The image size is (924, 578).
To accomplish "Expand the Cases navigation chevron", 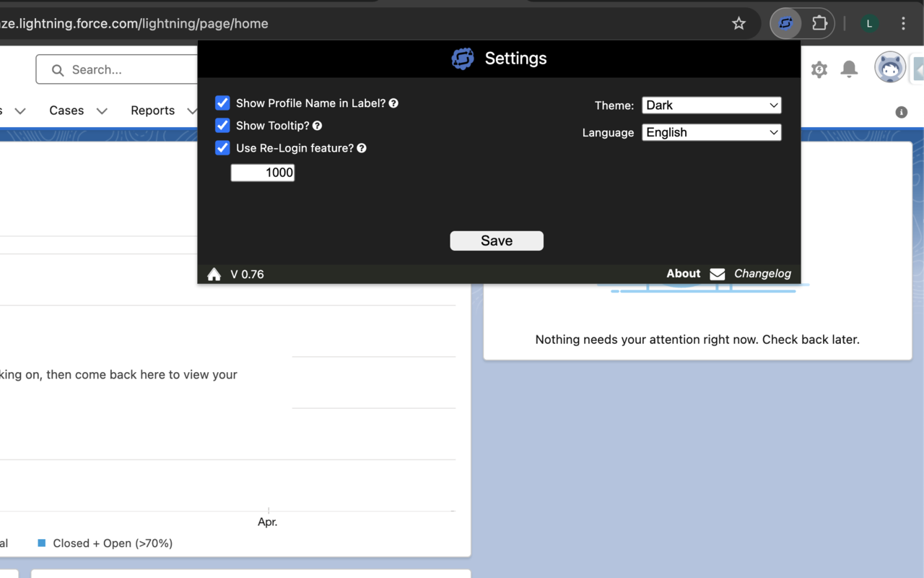I will pyautogui.click(x=102, y=111).
